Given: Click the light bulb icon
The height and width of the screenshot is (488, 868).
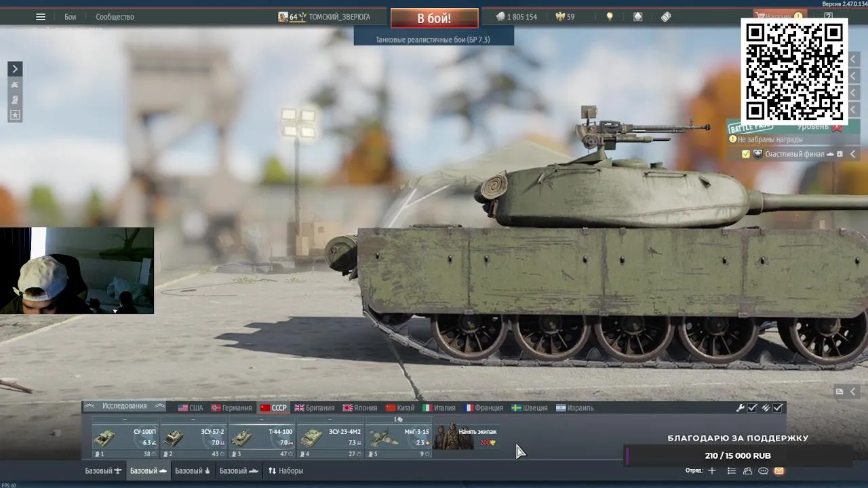Looking at the screenshot, I should [610, 17].
